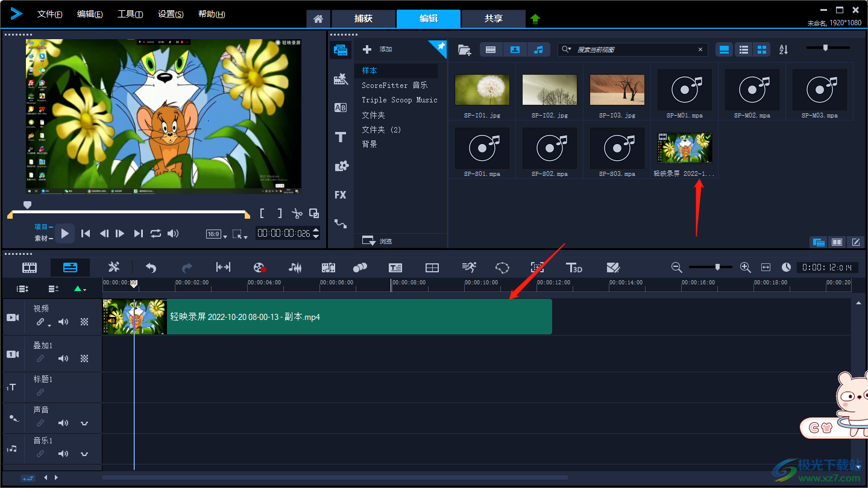Undo the last action
This screenshot has width=868, height=488.
coord(151,267)
